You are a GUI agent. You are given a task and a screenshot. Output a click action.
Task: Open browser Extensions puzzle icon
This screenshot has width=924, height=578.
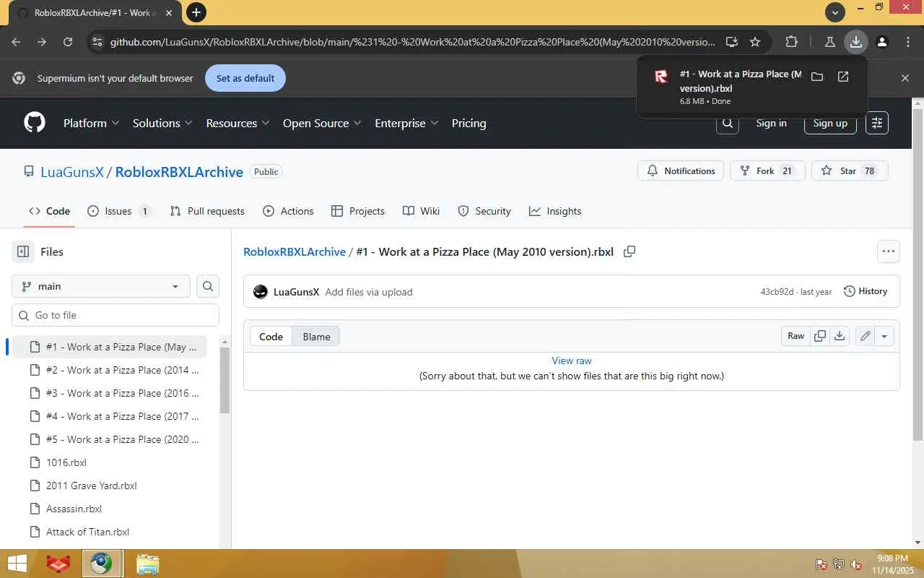[x=791, y=42]
